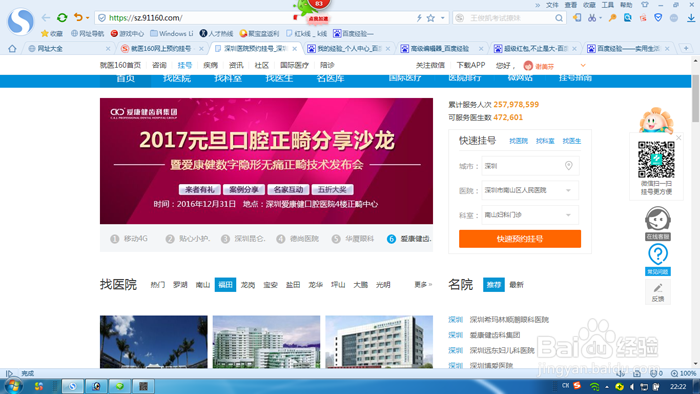
Task: Switch to the 超级红包 tab
Action: pos(535,49)
